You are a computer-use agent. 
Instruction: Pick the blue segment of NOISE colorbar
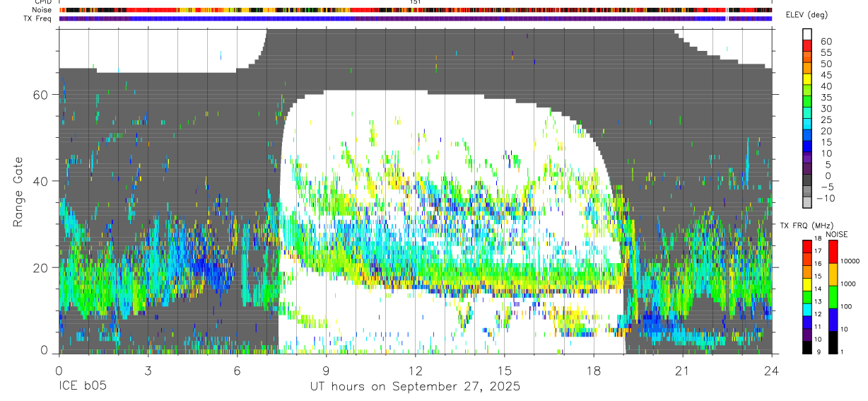[x=833, y=320]
